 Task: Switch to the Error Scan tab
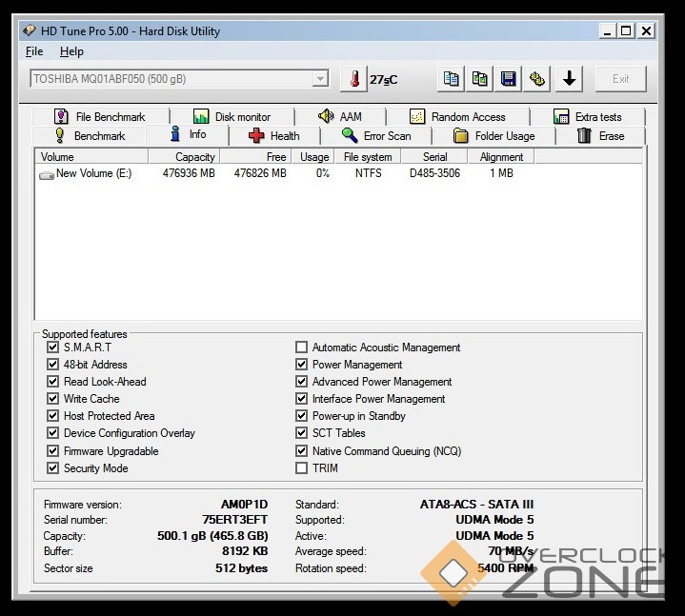tap(376, 136)
